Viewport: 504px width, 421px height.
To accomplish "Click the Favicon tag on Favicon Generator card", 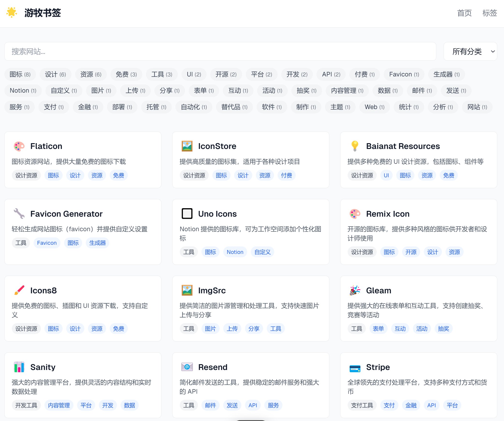I will tap(47, 243).
